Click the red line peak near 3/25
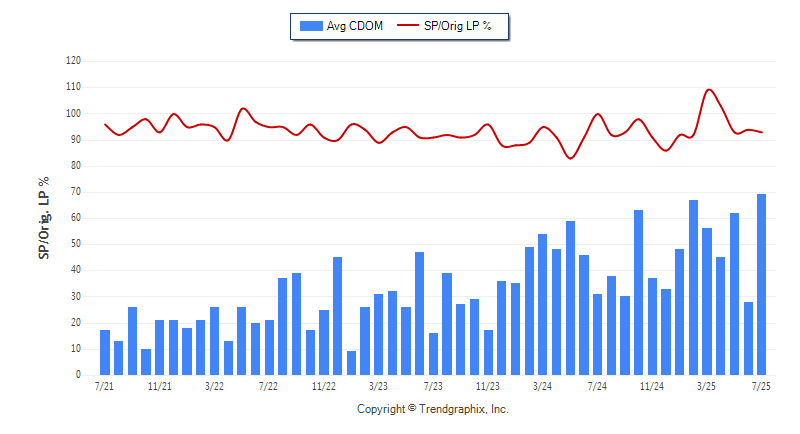 pyautogui.click(x=709, y=90)
